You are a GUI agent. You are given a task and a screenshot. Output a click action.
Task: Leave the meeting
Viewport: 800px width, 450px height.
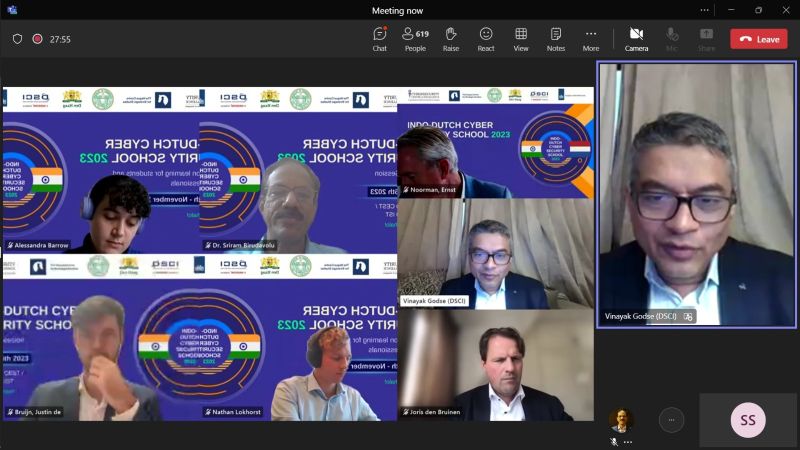click(x=759, y=39)
